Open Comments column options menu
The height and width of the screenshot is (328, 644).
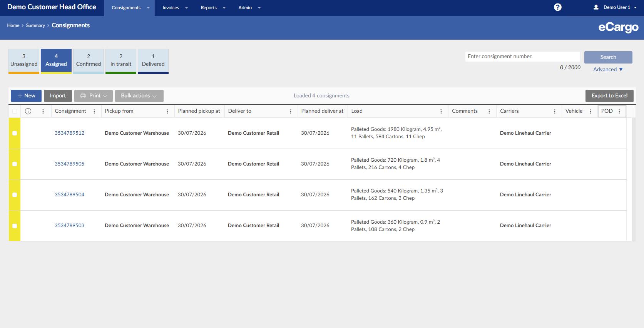pos(489,111)
